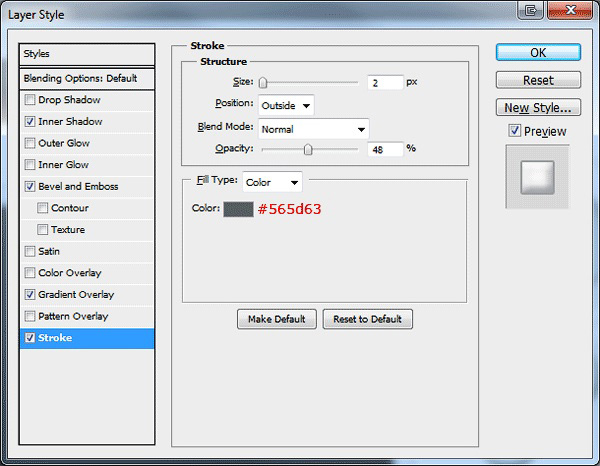Select the Styles item in the list

[x=87, y=54]
